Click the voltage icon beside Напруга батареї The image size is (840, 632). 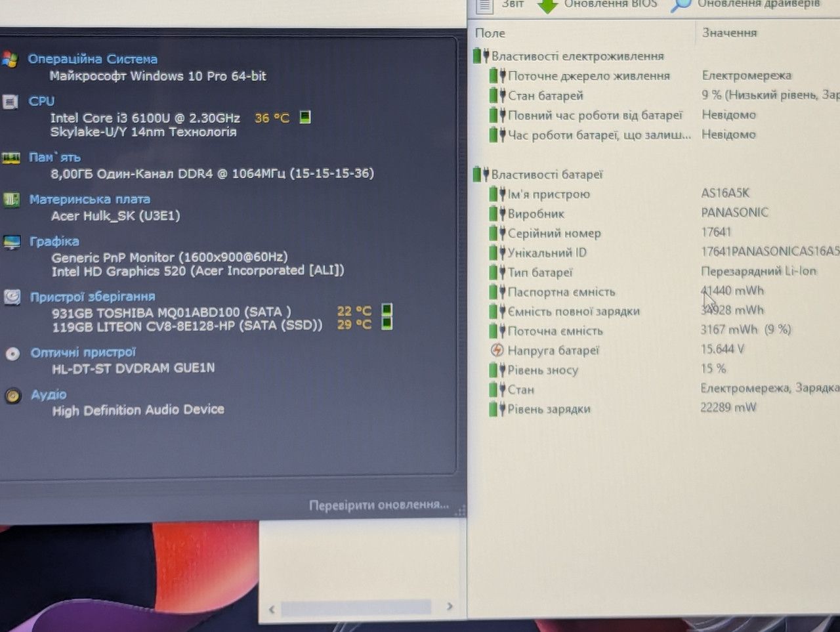click(x=497, y=350)
